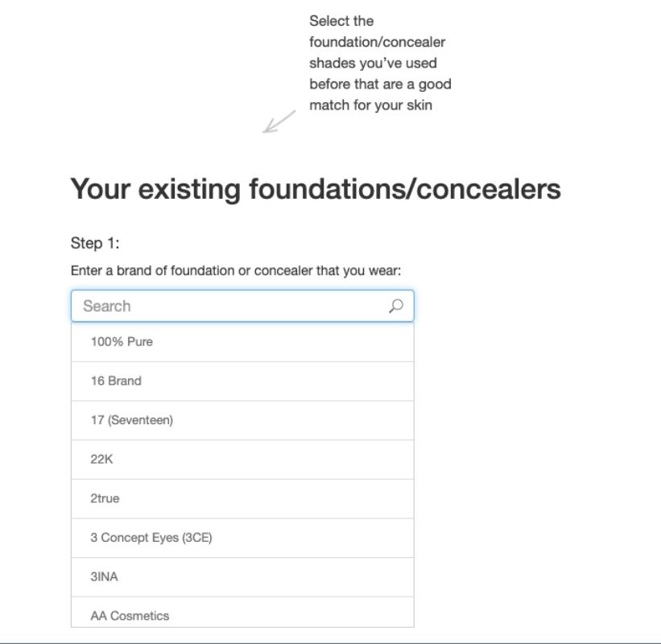Screen dimensions: 661x644
Task: Click the 'before that are a good' tip line
Action: point(380,85)
